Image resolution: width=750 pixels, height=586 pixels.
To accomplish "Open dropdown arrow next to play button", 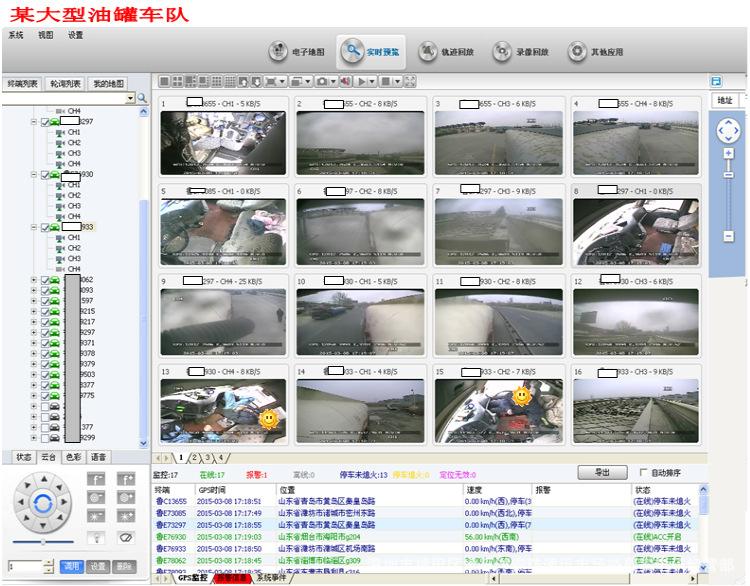I will click(372, 81).
